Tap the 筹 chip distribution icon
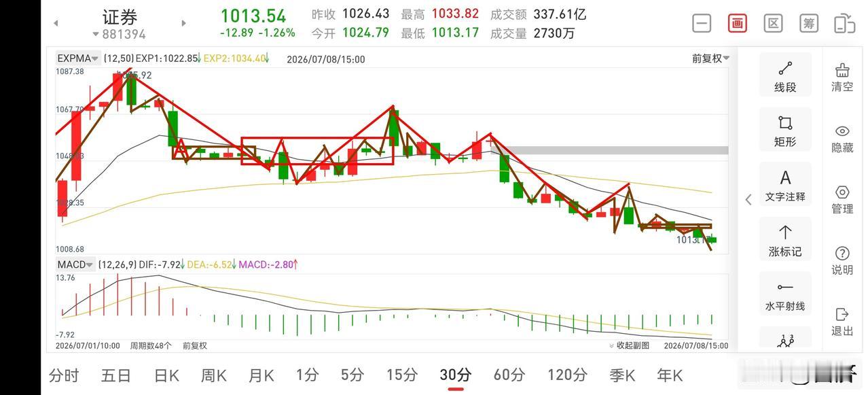 (809, 23)
